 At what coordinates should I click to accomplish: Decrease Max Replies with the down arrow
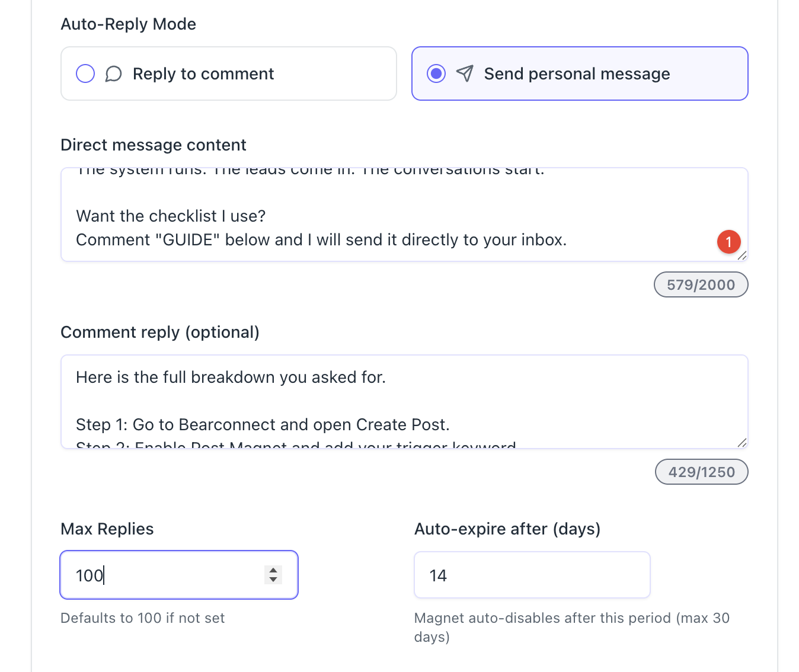click(273, 580)
